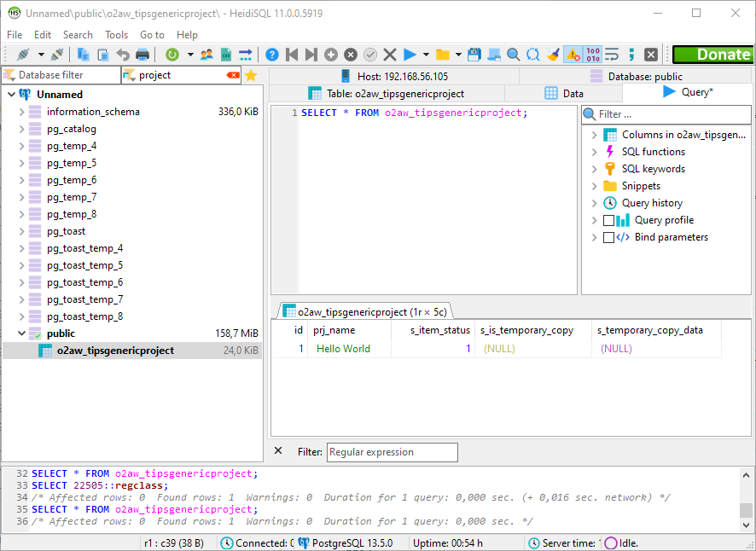Open the connect icon dropdown arrow

coord(42,55)
